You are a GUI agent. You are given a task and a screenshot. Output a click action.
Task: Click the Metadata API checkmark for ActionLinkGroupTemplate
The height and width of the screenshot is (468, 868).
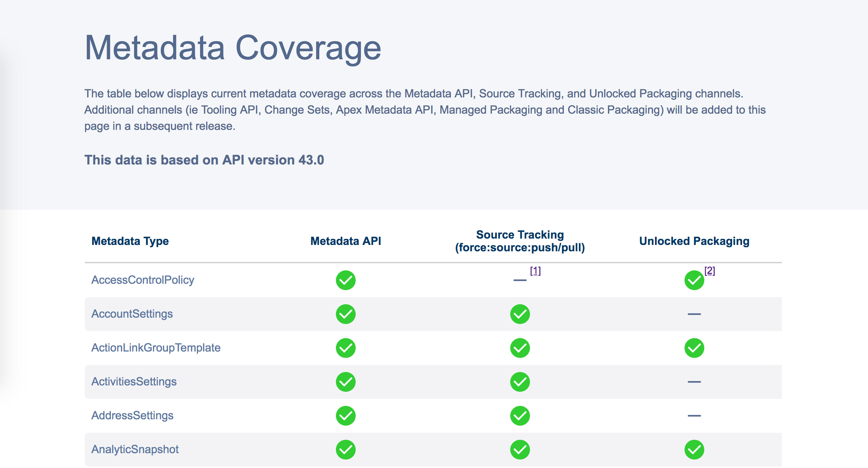point(345,348)
